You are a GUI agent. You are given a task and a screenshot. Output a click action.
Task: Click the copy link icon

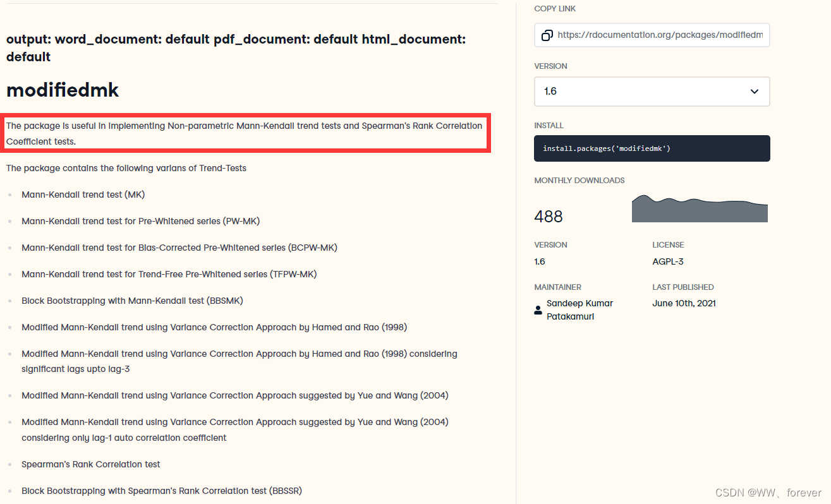547,35
